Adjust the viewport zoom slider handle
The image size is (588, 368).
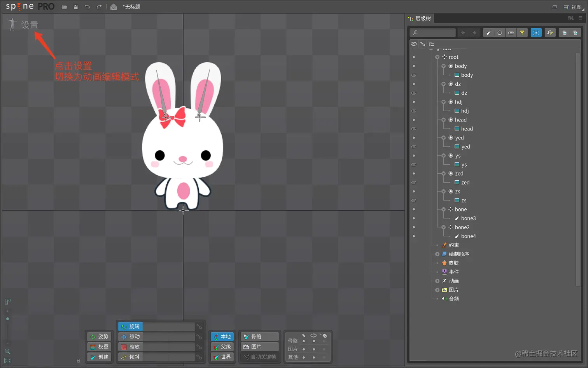click(x=7, y=319)
